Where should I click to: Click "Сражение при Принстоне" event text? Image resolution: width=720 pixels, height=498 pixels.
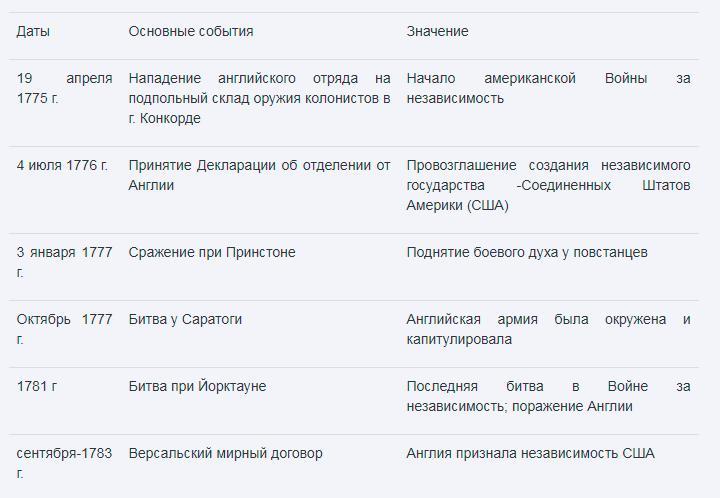212,252
